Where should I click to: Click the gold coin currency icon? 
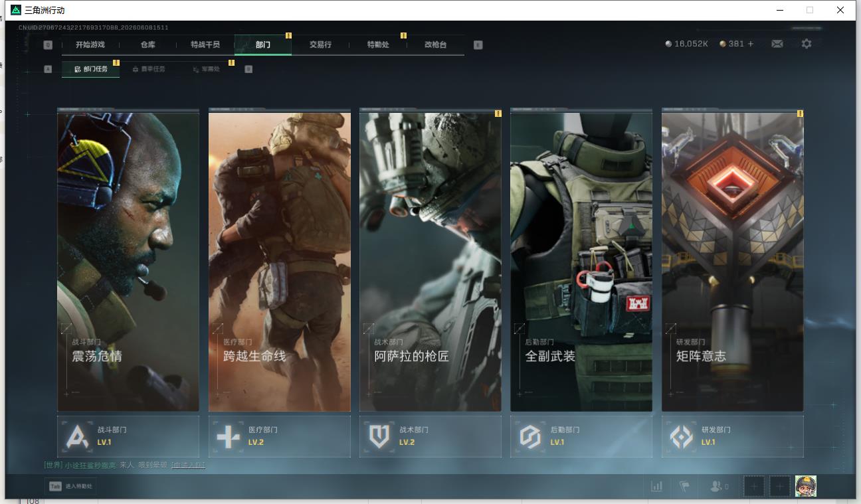tap(723, 44)
